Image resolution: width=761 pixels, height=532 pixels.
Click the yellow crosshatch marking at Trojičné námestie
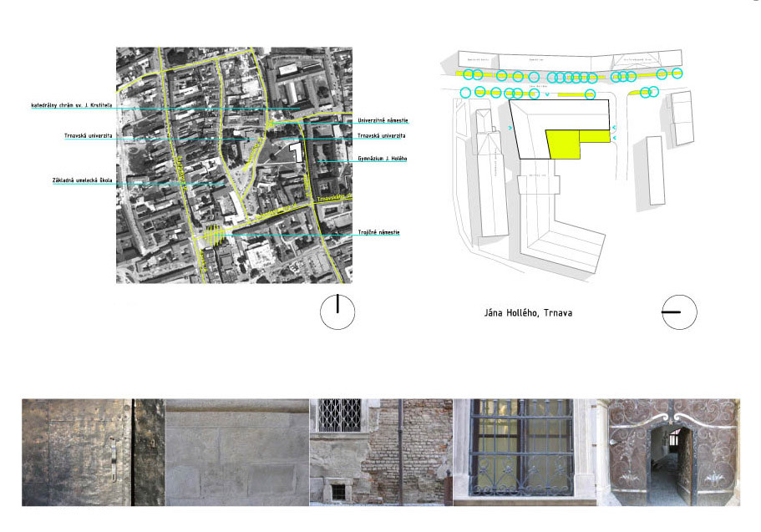tap(213, 234)
